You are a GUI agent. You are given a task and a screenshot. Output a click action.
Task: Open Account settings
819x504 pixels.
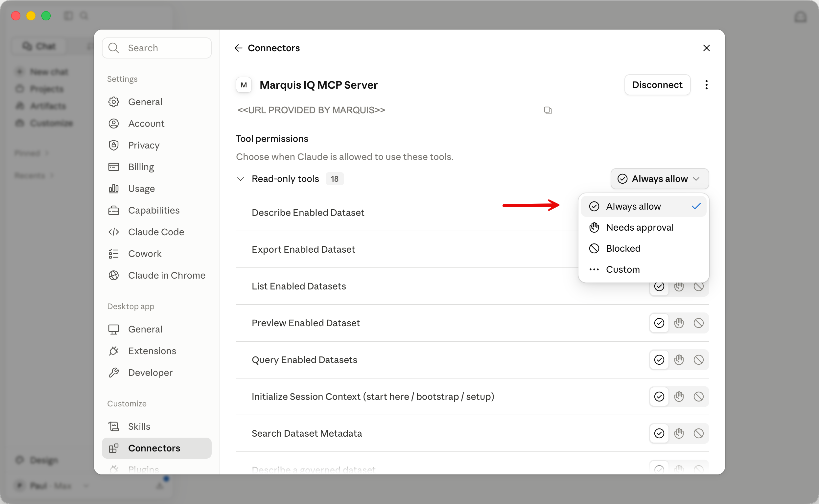(157, 123)
